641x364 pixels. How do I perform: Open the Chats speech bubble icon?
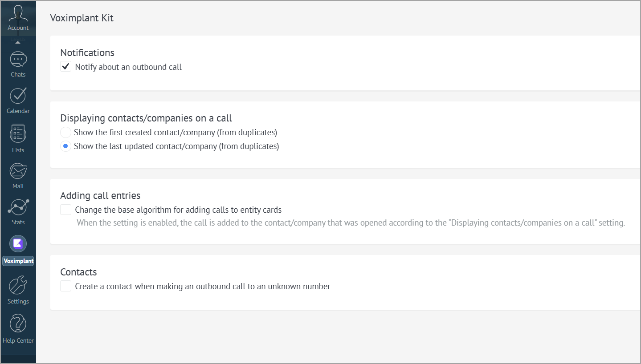tap(18, 59)
